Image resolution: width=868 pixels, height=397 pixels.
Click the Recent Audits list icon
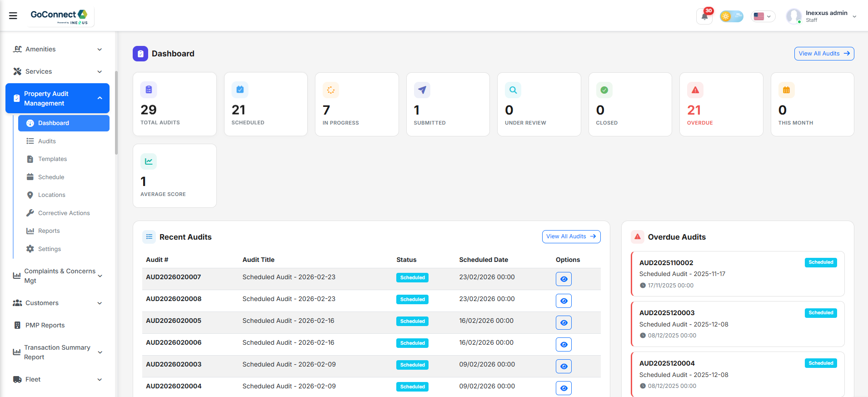coord(149,237)
